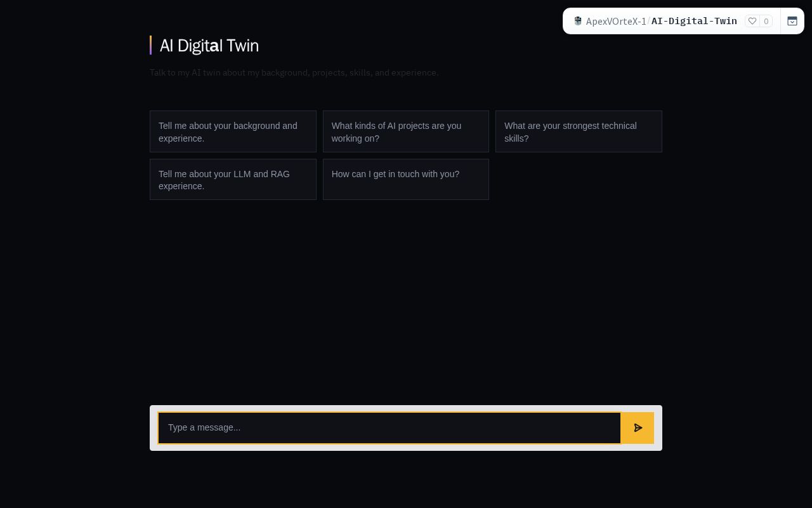Image resolution: width=812 pixels, height=508 pixels.
Task: Like the AI-Digital-Twin space
Action: click(x=752, y=21)
